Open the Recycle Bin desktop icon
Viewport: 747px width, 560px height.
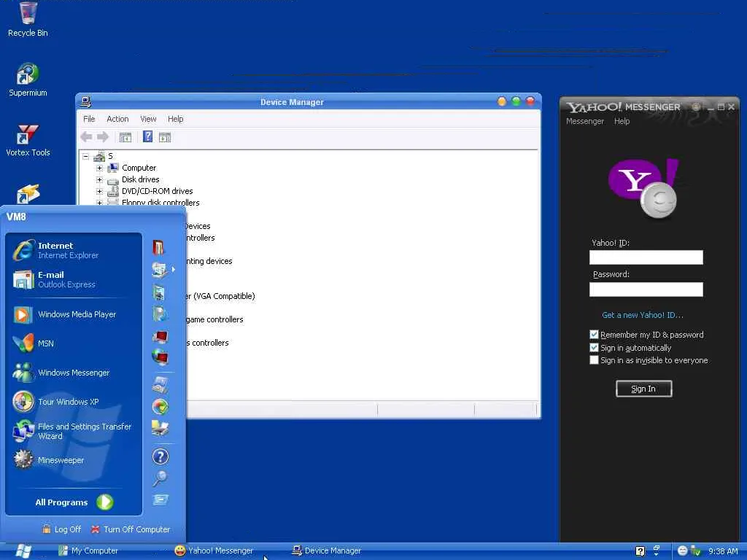coord(28,20)
